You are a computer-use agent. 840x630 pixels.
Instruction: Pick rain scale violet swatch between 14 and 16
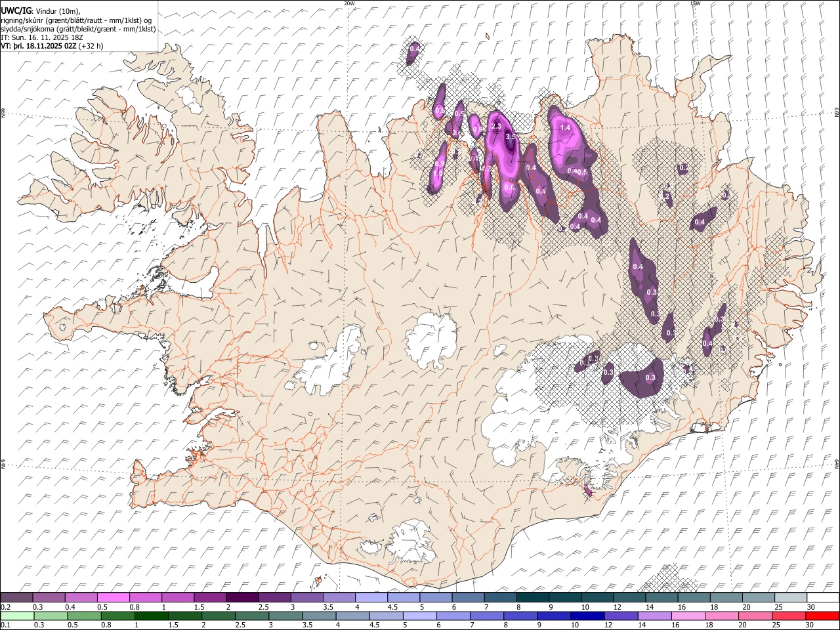coord(654,616)
